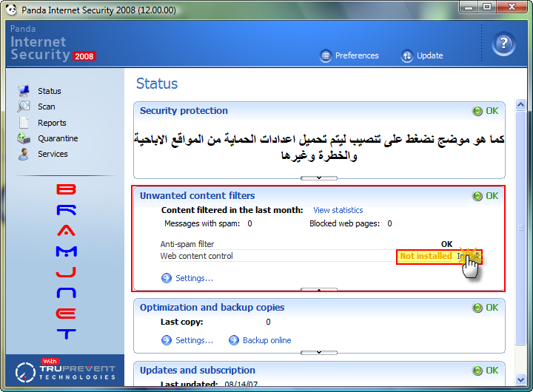
Task: Open help with question mark icon
Action: (x=503, y=44)
